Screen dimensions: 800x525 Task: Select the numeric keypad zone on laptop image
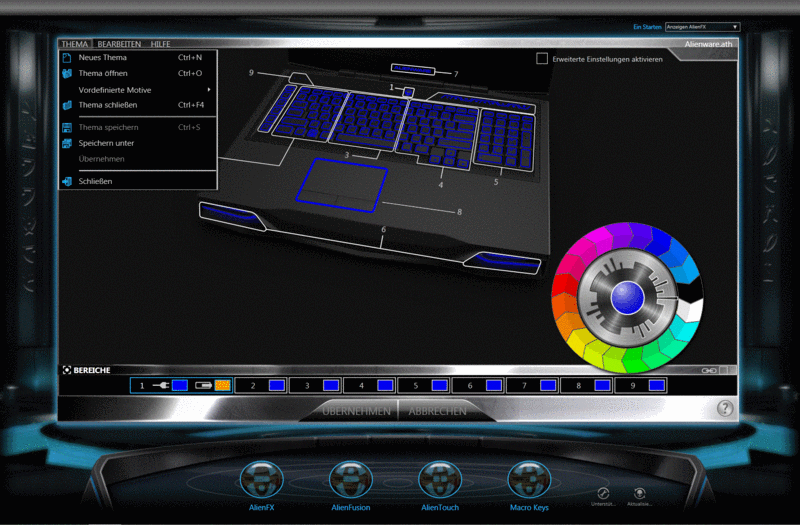pyautogui.click(x=505, y=140)
